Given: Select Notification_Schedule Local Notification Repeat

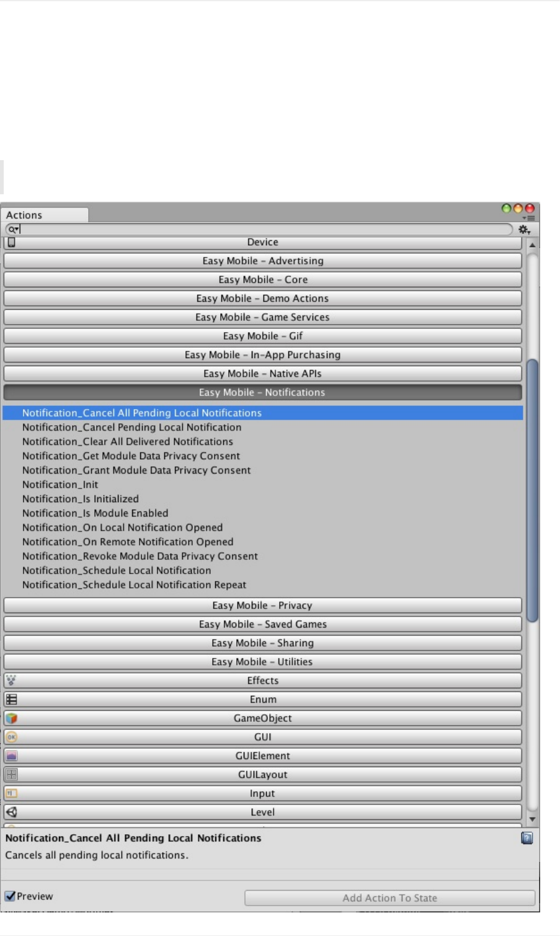Looking at the screenshot, I should click(x=134, y=584).
